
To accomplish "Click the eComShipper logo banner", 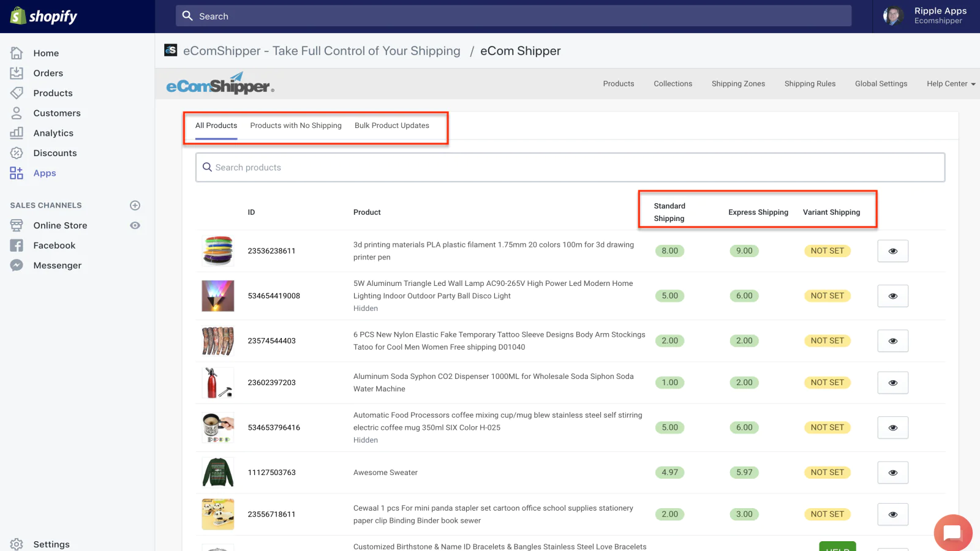I will click(x=220, y=84).
